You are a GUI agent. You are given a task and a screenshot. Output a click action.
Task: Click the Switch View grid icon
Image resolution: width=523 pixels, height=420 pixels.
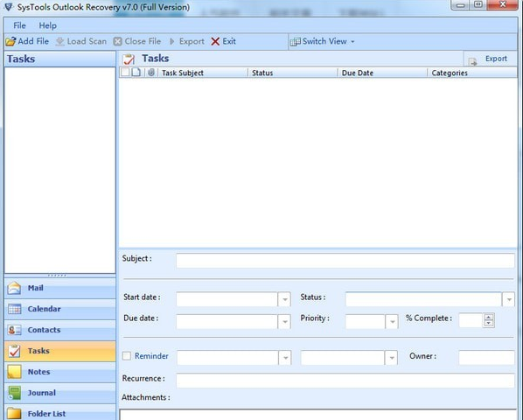click(x=296, y=42)
